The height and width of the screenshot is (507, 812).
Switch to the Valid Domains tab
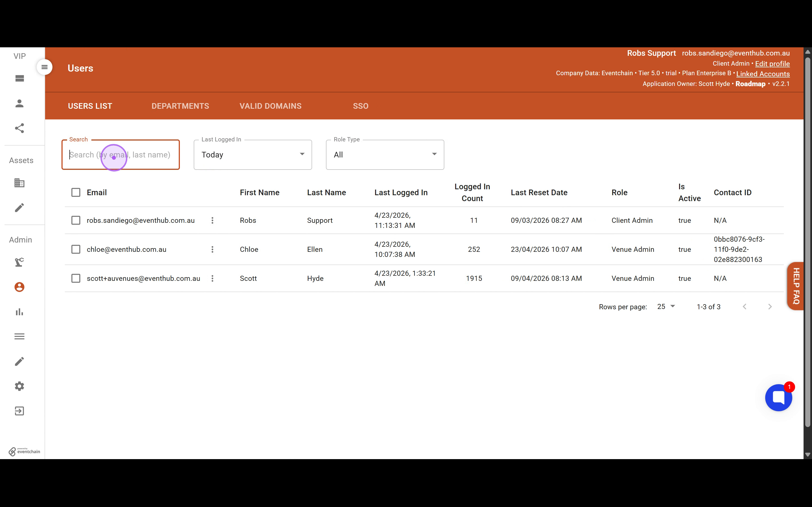(270, 106)
